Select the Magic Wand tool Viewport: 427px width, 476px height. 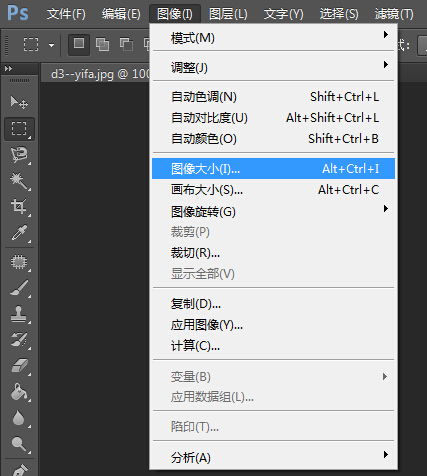[x=19, y=180]
